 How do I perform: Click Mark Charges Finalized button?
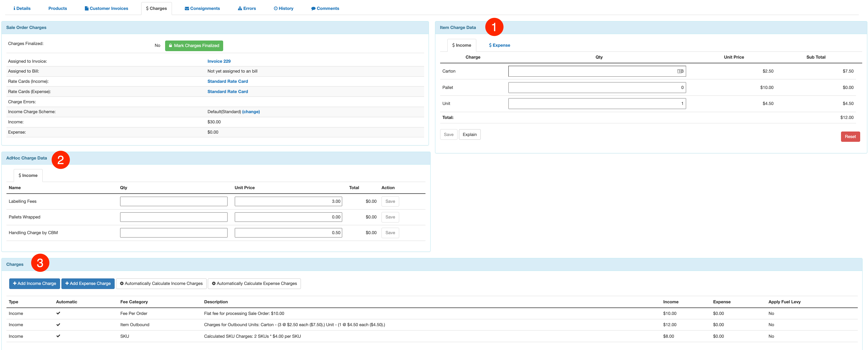point(194,46)
